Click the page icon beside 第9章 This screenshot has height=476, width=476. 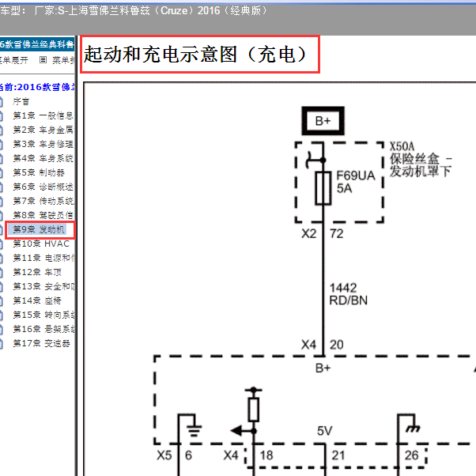(2, 230)
